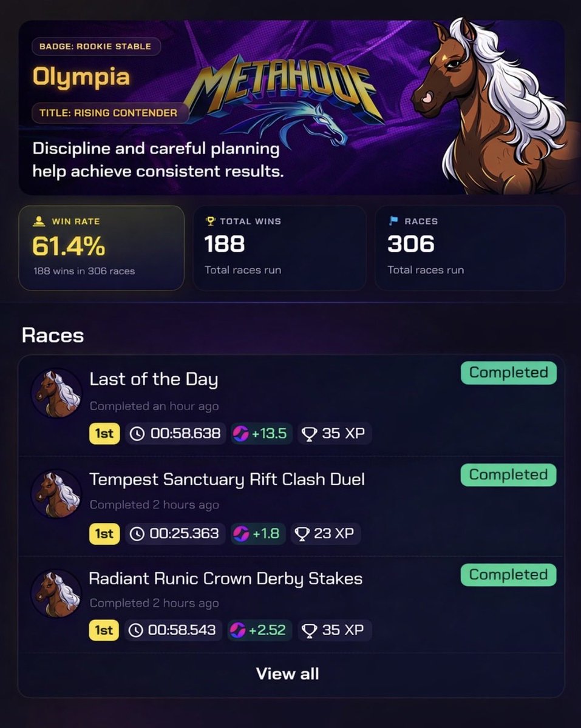Click horse avatar for Tempest Sanctuary race
Screen dimensions: 581x728
(x=56, y=493)
